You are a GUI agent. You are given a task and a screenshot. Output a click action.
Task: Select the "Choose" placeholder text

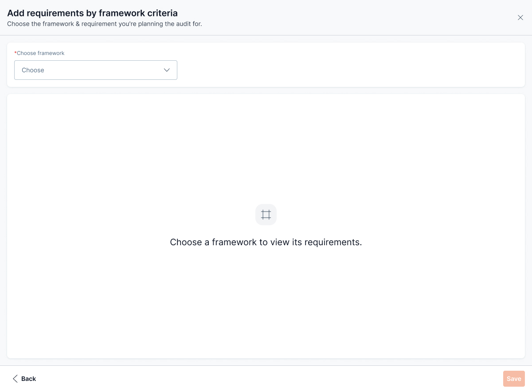pos(33,70)
